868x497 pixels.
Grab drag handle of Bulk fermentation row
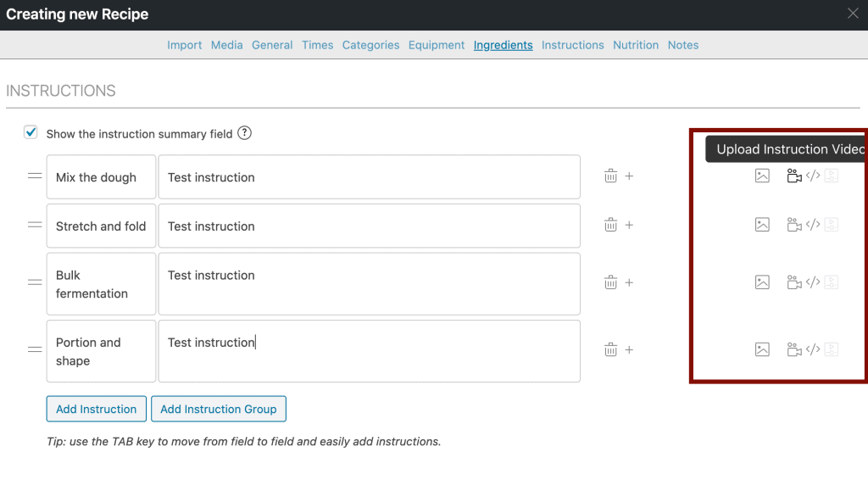coord(35,282)
